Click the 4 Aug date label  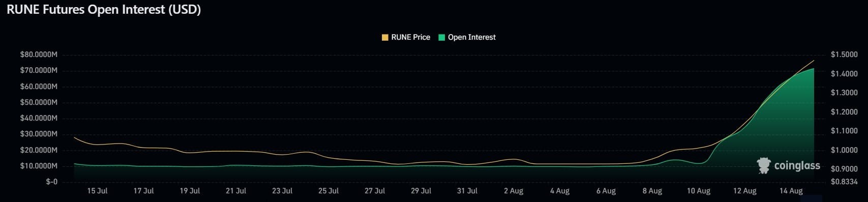[560, 191]
